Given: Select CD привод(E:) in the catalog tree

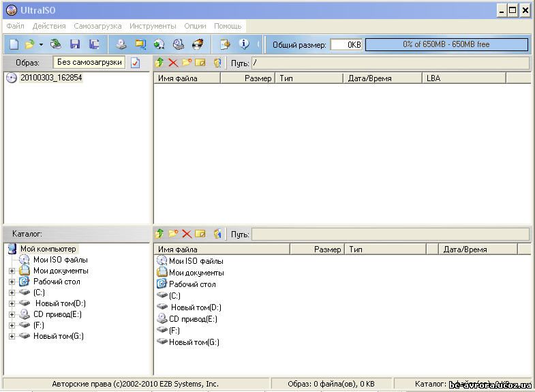Looking at the screenshot, I should click(57, 314).
